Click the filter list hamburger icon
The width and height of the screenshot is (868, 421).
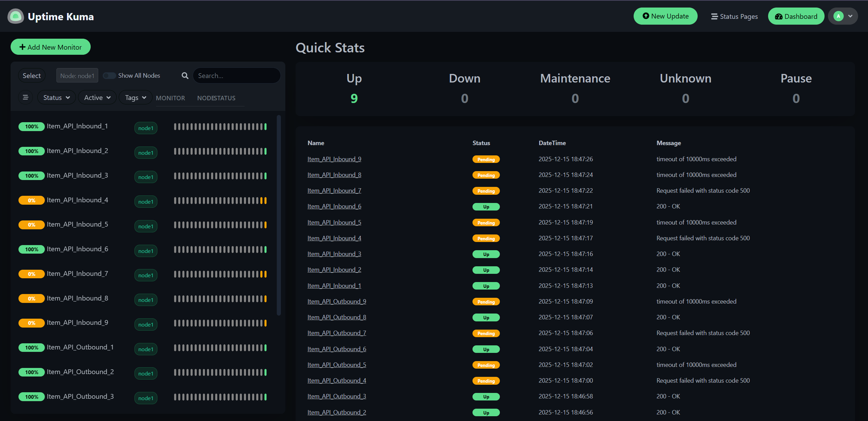(x=25, y=98)
